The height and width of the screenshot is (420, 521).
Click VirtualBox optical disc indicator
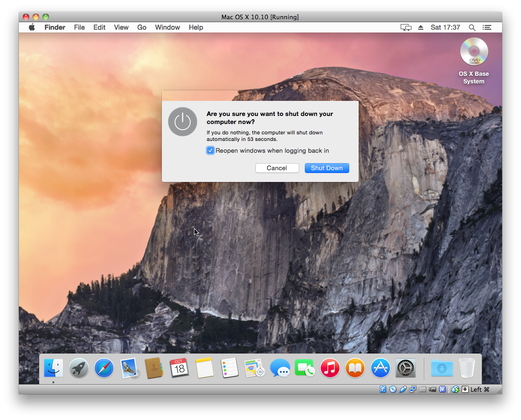click(x=393, y=389)
